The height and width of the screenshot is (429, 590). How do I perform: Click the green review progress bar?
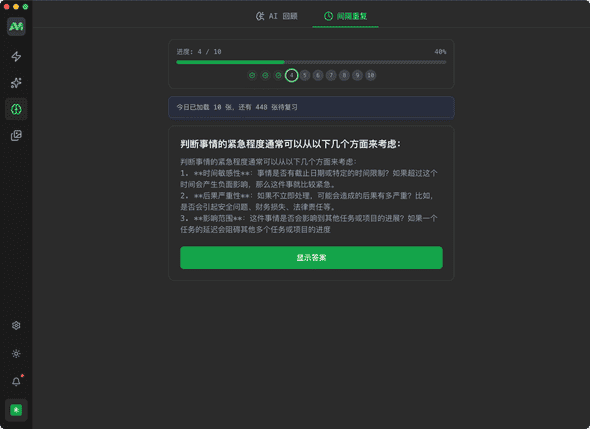(x=311, y=62)
